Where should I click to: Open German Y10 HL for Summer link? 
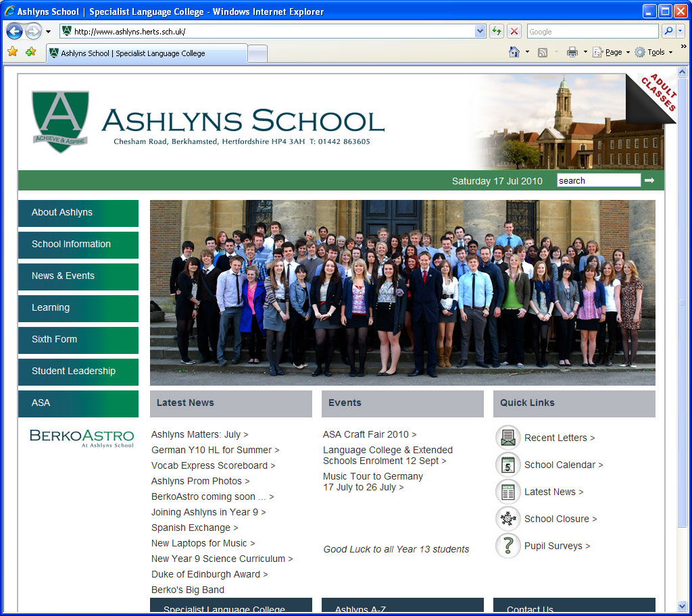tap(215, 450)
